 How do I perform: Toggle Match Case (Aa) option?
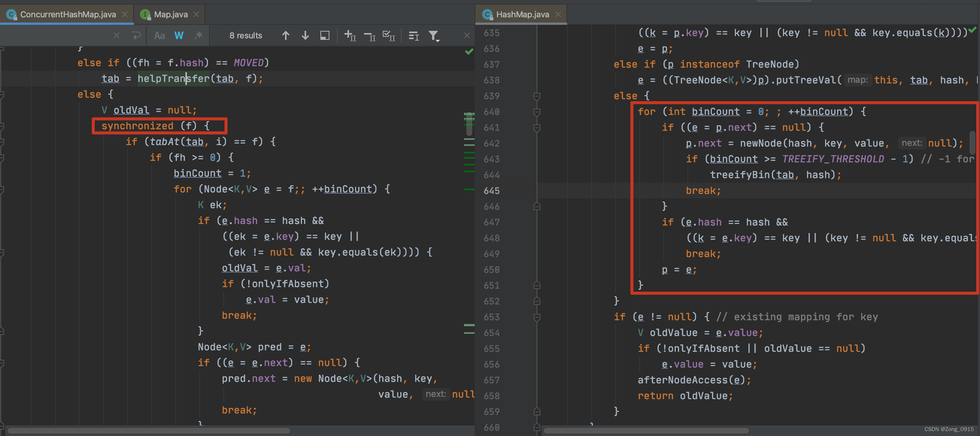(159, 36)
